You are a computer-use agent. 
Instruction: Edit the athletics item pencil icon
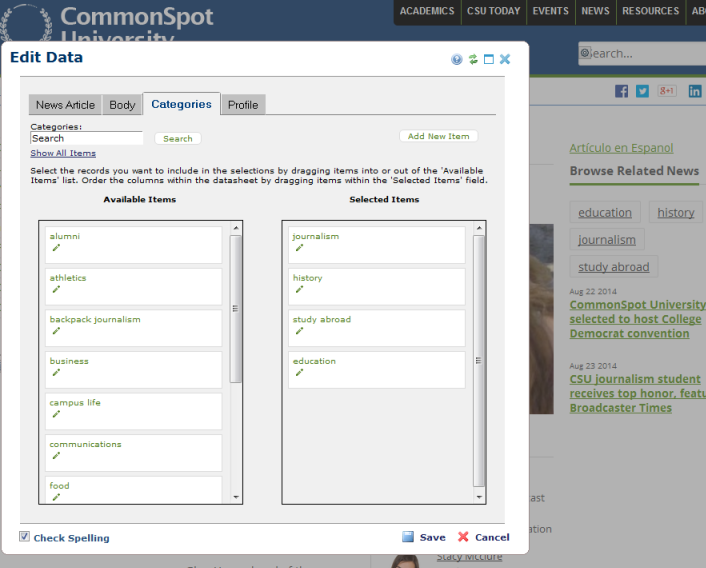(x=56, y=289)
